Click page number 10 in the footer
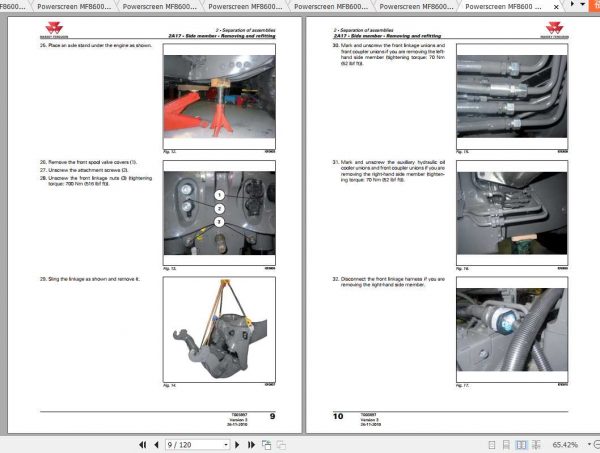Image resolution: width=600 pixels, height=453 pixels. pos(338,416)
